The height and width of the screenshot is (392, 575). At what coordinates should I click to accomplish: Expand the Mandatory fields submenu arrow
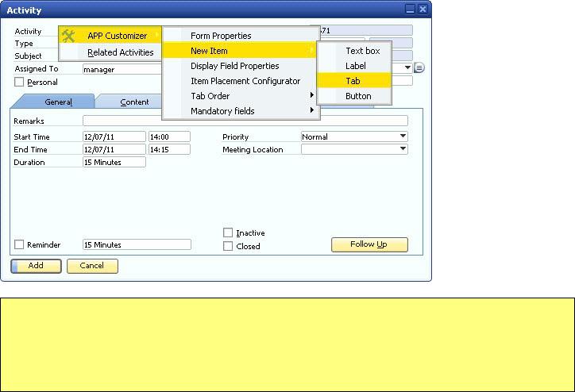point(311,110)
